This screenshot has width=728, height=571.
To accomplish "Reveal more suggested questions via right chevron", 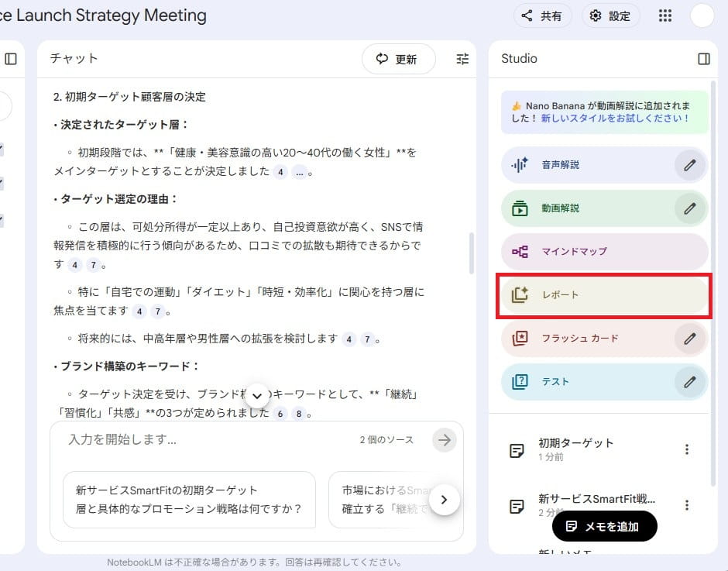I will point(445,500).
